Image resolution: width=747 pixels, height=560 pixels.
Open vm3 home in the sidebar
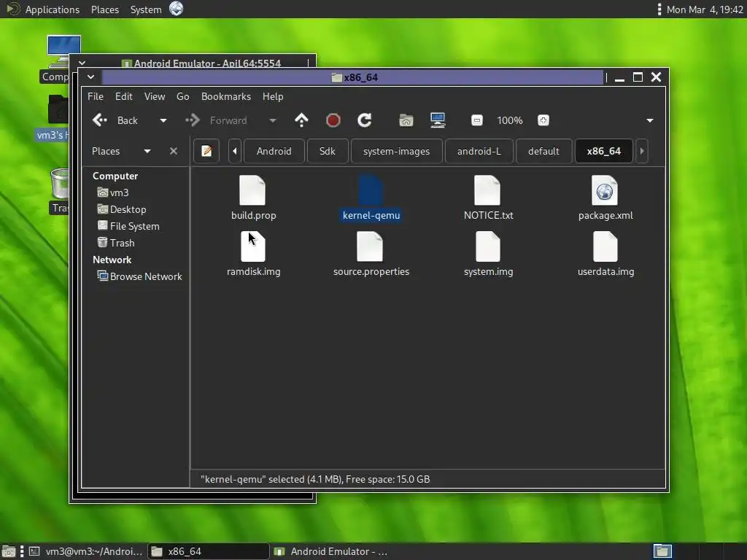(113, 192)
